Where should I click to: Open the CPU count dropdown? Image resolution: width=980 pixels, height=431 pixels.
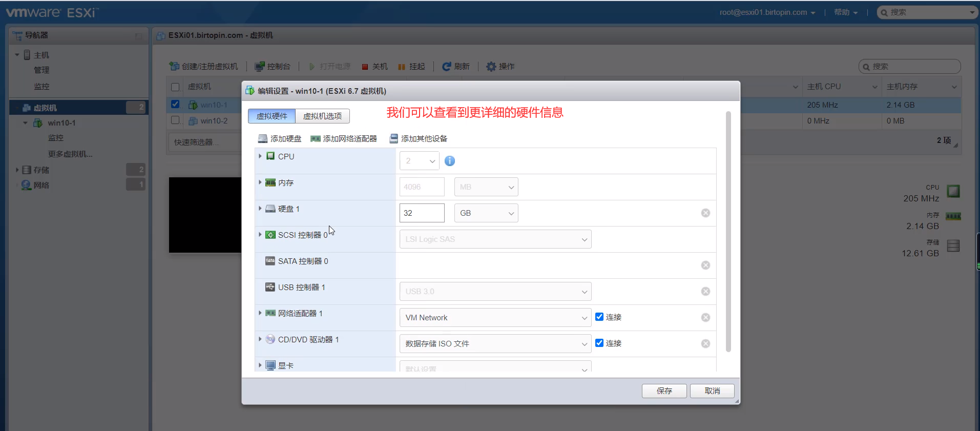(x=419, y=161)
